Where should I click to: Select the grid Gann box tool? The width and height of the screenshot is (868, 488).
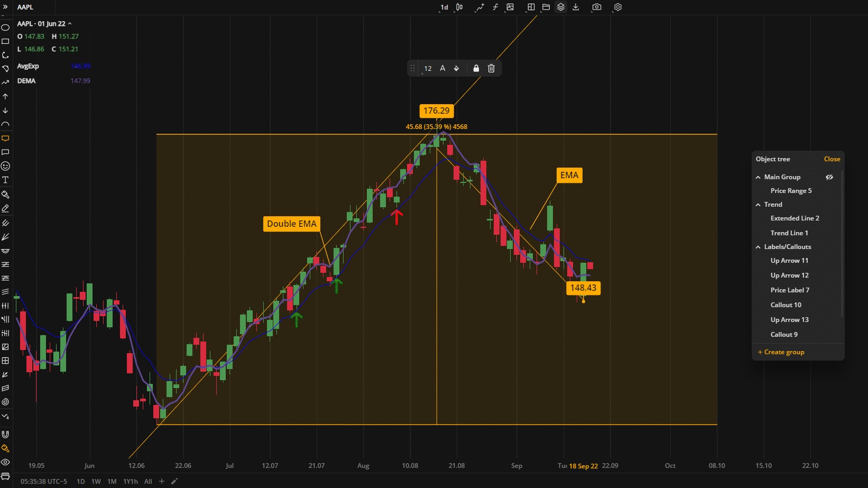(x=5, y=361)
